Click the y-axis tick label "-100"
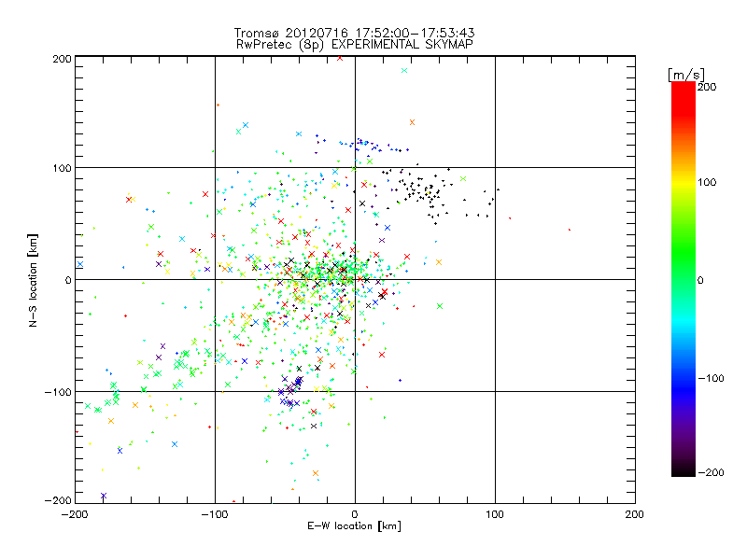 click(58, 392)
